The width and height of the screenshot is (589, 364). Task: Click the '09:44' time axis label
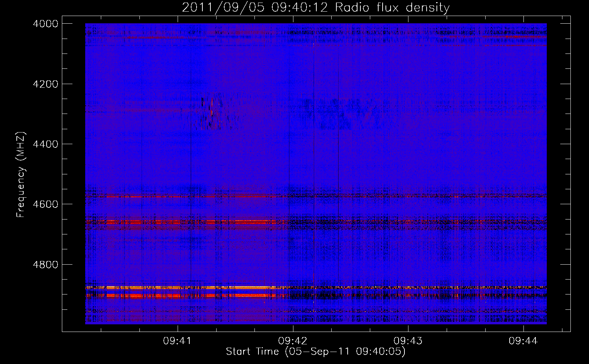(x=523, y=341)
